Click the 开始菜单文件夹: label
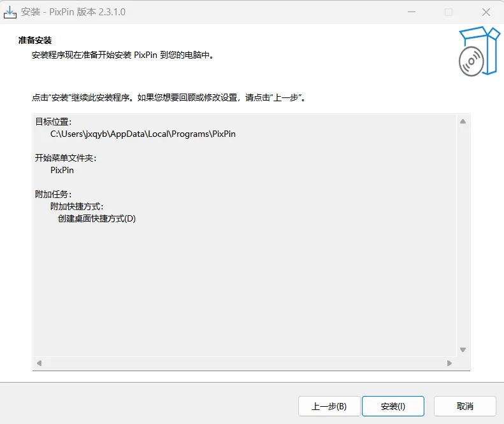504x424 pixels. point(66,158)
